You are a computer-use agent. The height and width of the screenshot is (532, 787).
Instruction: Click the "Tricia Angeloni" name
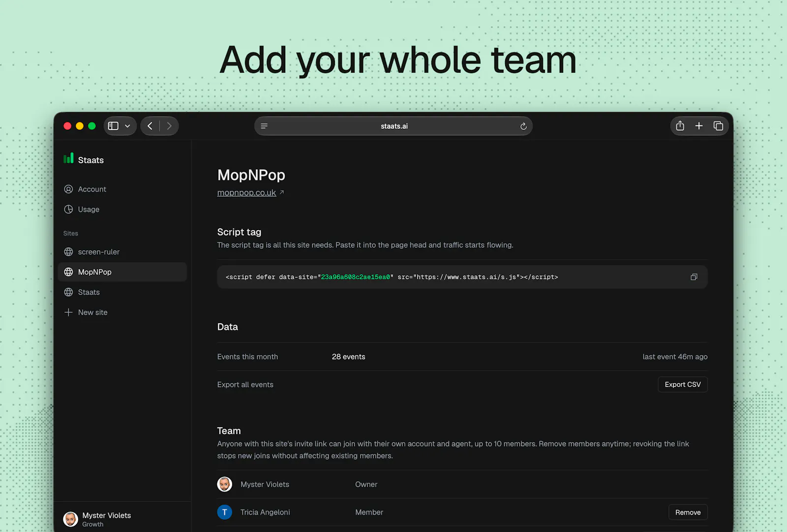[265, 512]
